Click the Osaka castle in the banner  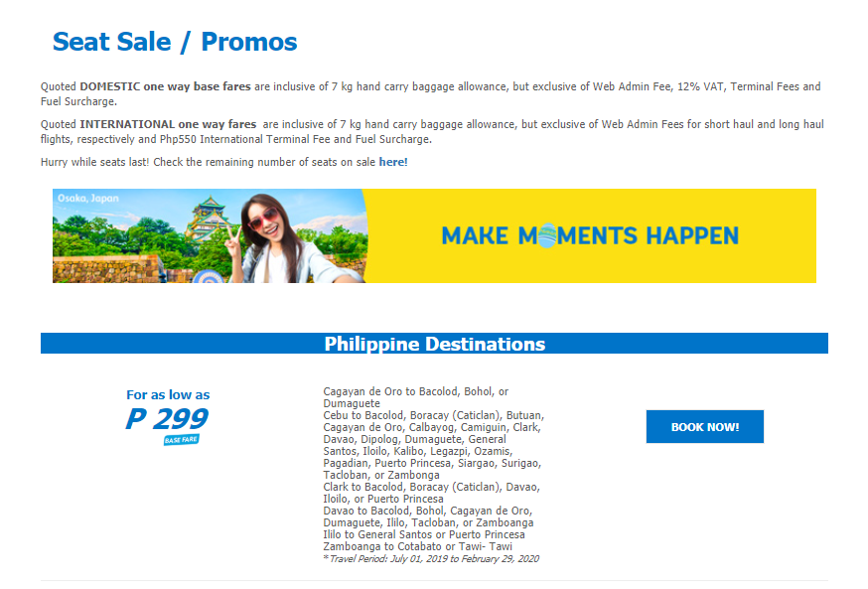209,218
